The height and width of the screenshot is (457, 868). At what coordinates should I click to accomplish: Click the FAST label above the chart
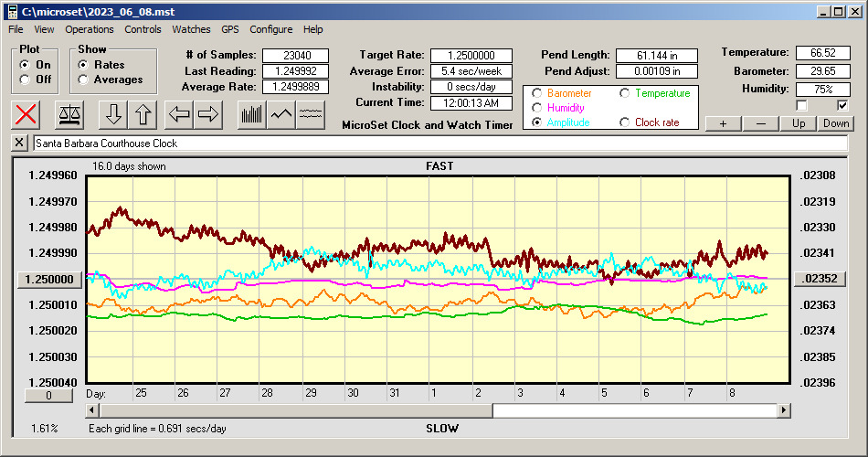click(439, 166)
